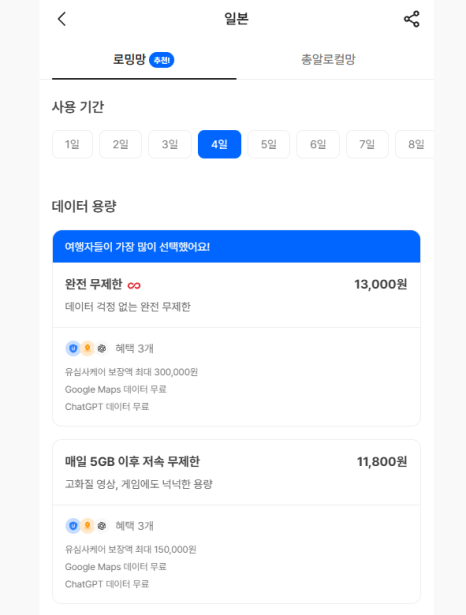Select the 1일 usage period
This screenshot has width=466, height=615.
click(x=73, y=144)
